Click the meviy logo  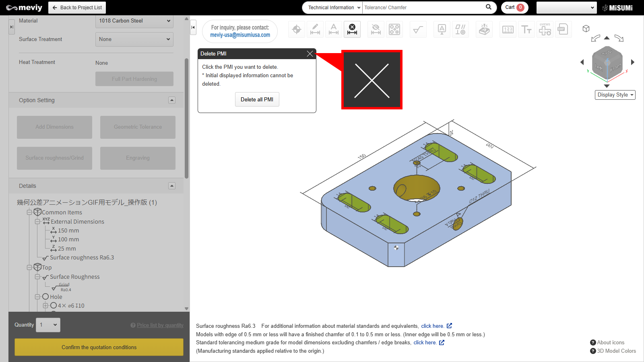click(x=24, y=8)
